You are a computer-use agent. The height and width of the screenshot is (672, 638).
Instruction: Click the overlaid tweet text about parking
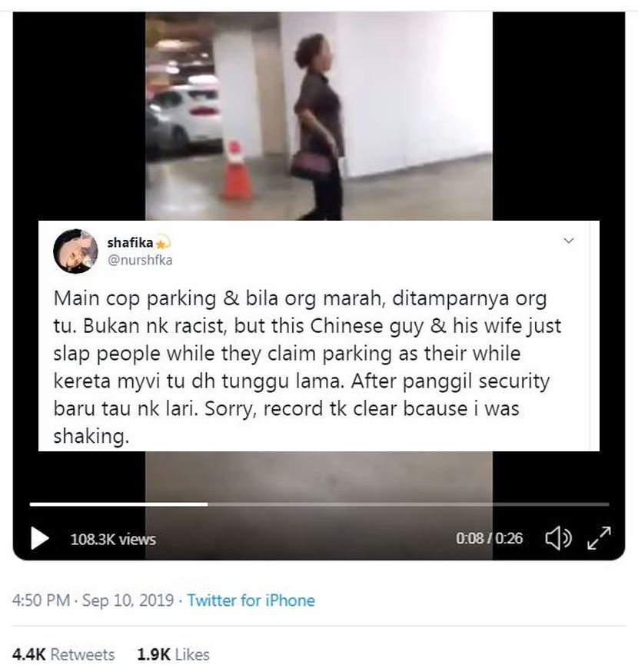307,368
